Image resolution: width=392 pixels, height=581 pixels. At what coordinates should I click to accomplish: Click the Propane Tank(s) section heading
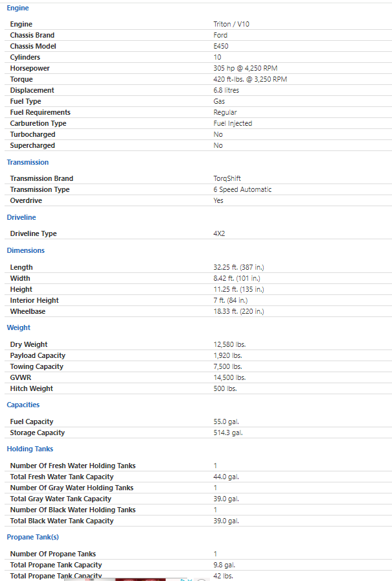tap(33, 537)
